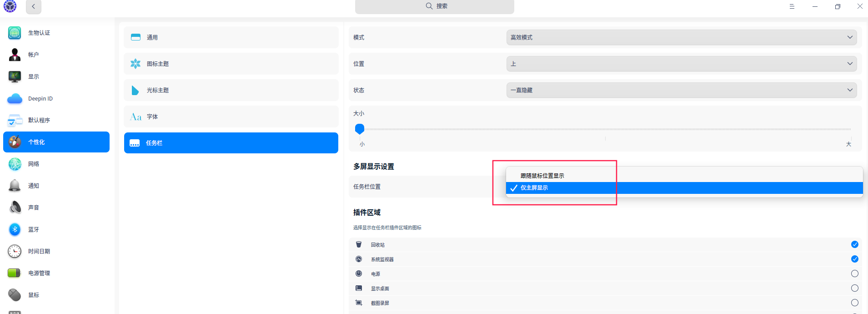Open 蓝牙 settings label in sidebar
The width and height of the screenshot is (868, 314).
pyautogui.click(x=34, y=229)
